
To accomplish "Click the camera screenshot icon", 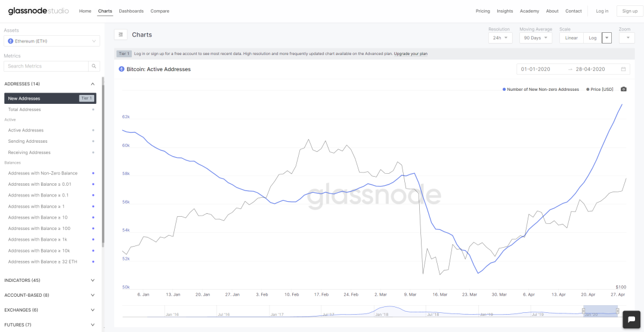I will click(624, 90).
